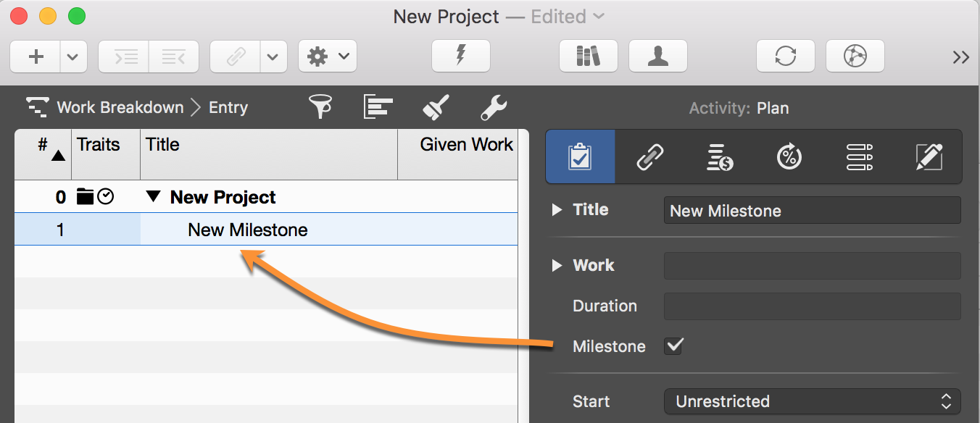Open the library books toolbar icon
The height and width of the screenshot is (423, 980).
point(588,56)
